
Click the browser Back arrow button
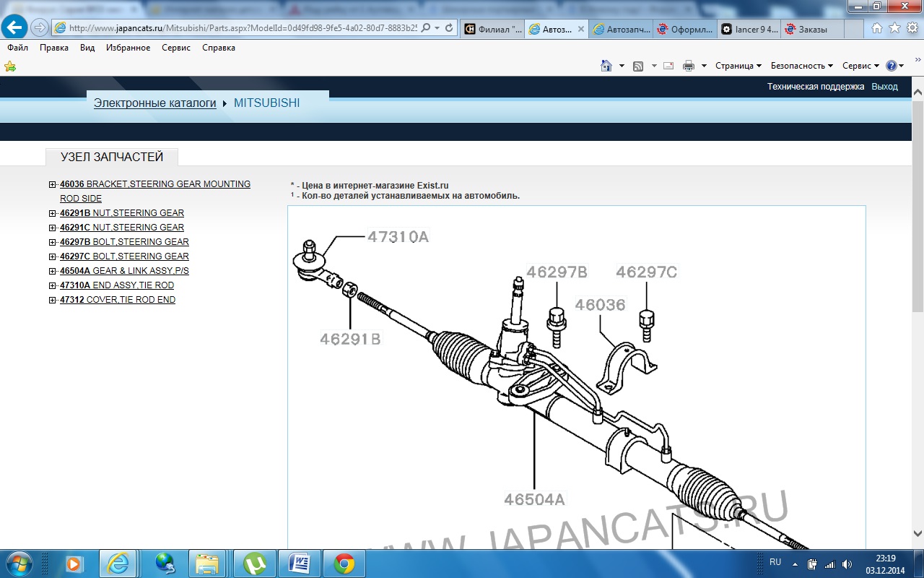14,28
